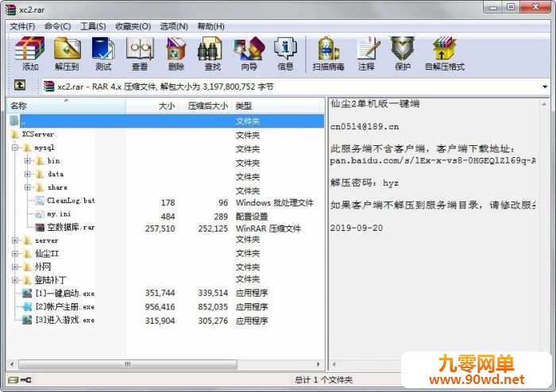Expand the bin folder node
This screenshot has height=392, width=556.
click(x=28, y=161)
